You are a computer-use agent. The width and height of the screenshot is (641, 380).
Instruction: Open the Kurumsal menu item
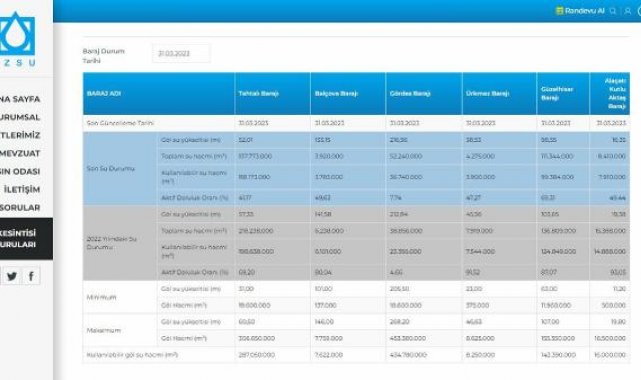20,117
